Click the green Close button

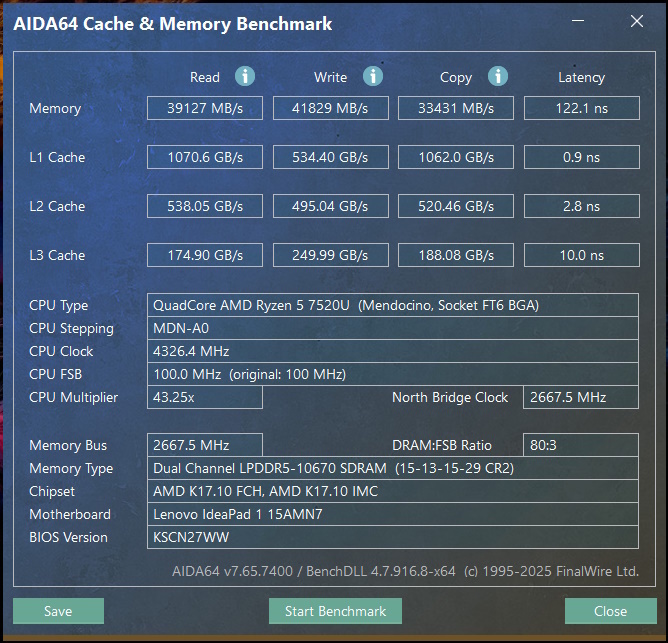[610, 611]
